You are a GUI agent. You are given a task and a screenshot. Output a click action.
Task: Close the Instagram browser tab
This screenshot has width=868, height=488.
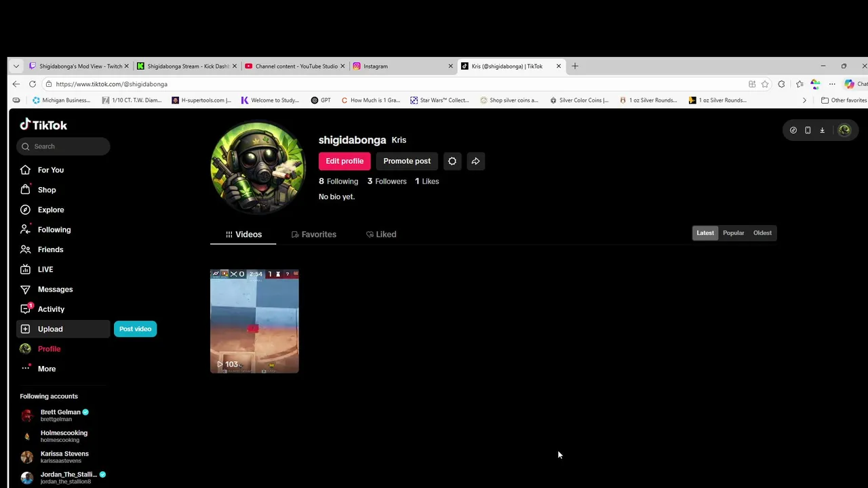(450, 66)
